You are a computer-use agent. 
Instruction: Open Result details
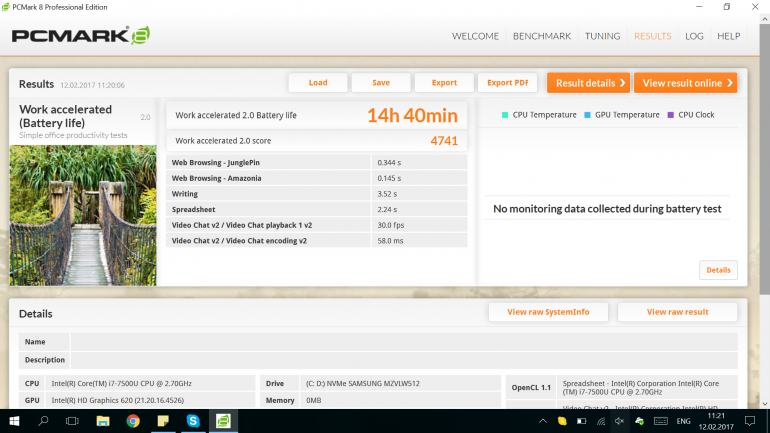click(x=588, y=82)
